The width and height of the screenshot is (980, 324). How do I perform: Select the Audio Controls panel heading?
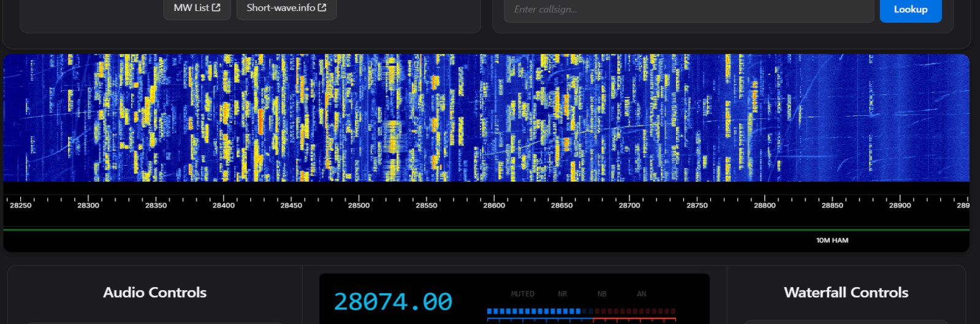(x=154, y=293)
